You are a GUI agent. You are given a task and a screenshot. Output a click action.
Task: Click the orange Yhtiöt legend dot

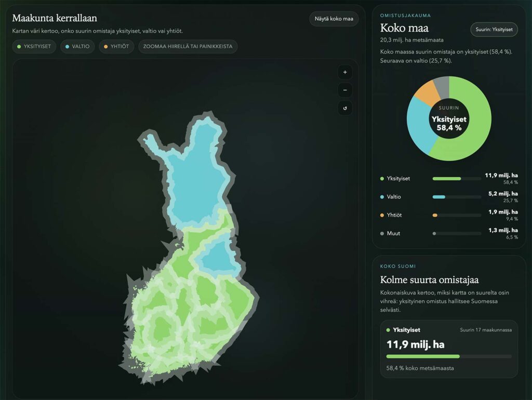[382, 215]
